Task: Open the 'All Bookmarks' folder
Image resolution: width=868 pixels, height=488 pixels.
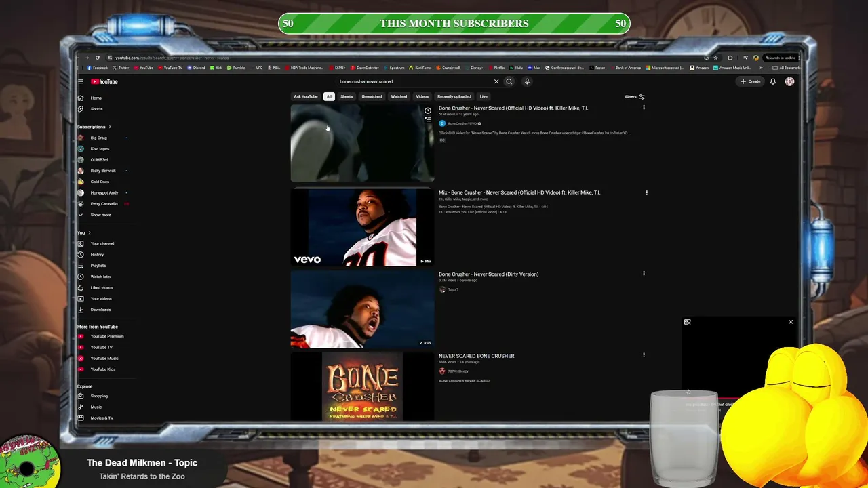Action: coord(787,68)
